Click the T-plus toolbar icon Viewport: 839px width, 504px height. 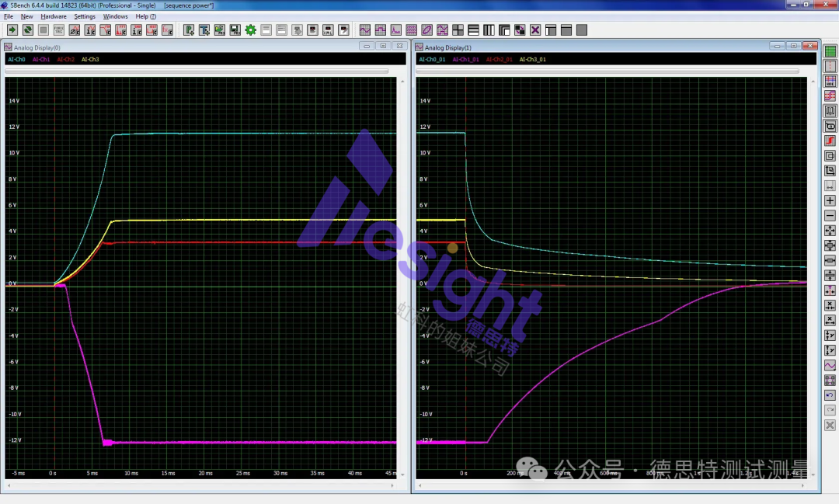(x=204, y=30)
